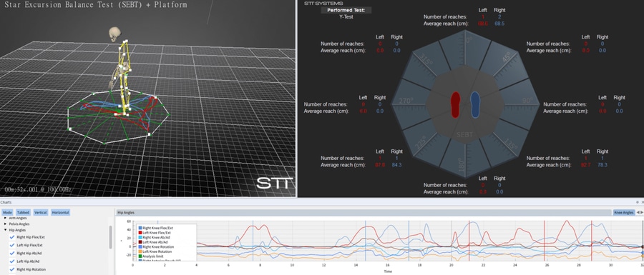
Task: Click the red left foot icon
Action: pyautogui.click(x=456, y=105)
